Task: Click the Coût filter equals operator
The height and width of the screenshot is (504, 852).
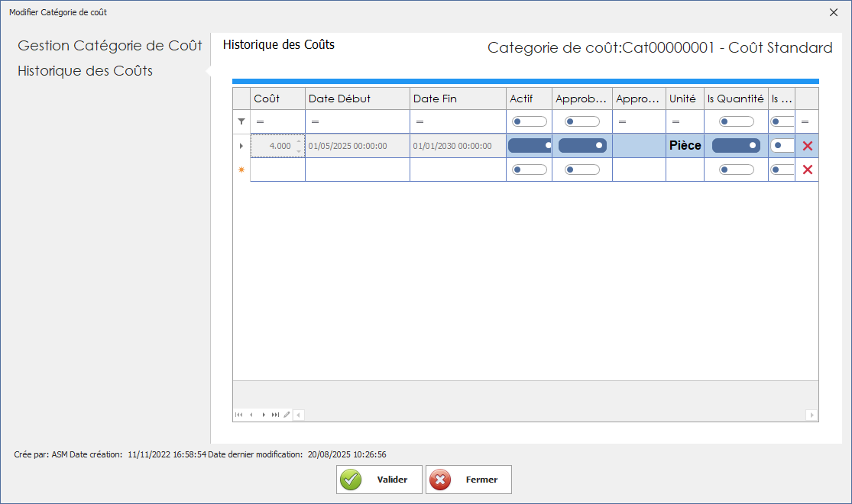Action: [x=260, y=121]
